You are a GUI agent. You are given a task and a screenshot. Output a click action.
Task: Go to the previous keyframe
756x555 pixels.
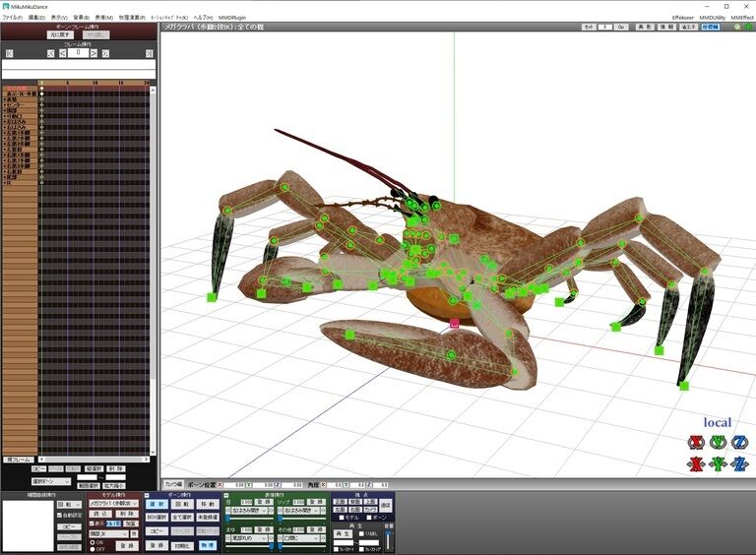50,53
